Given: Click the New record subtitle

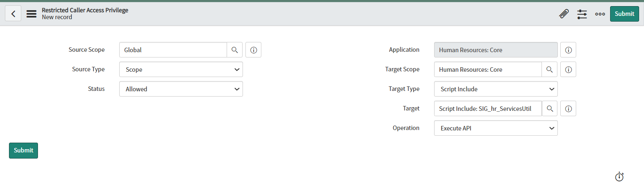Looking at the screenshot, I should click(57, 17).
